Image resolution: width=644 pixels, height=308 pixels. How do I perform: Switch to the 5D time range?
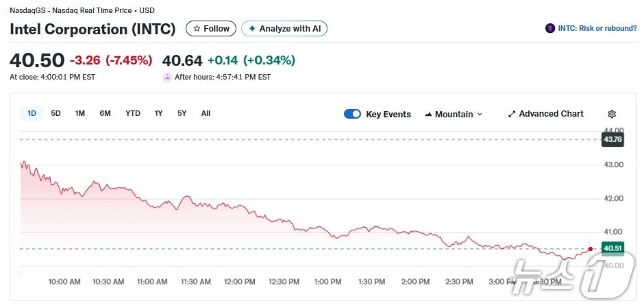tap(55, 113)
